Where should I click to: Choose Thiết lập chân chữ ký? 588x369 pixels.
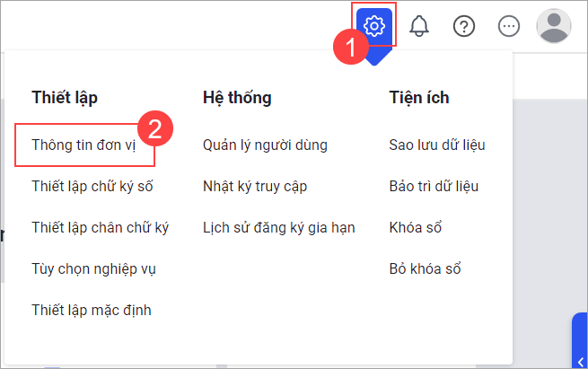coord(100,227)
